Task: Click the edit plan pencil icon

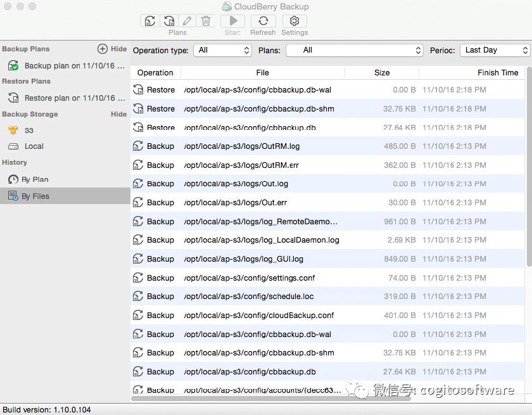Action: [x=187, y=21]
